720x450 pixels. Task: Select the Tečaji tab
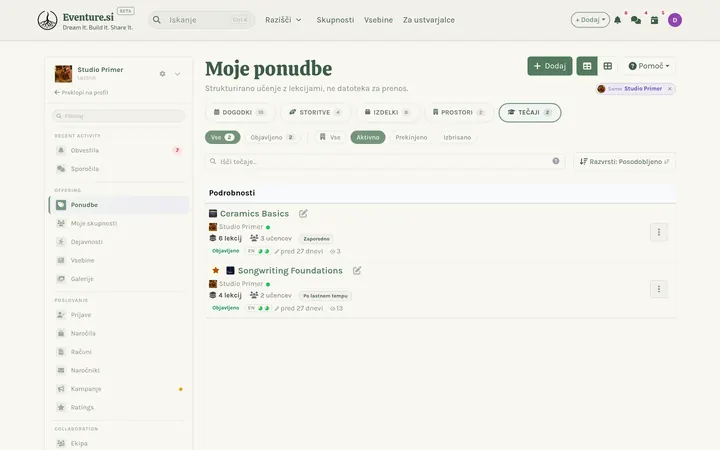point(530,112)
